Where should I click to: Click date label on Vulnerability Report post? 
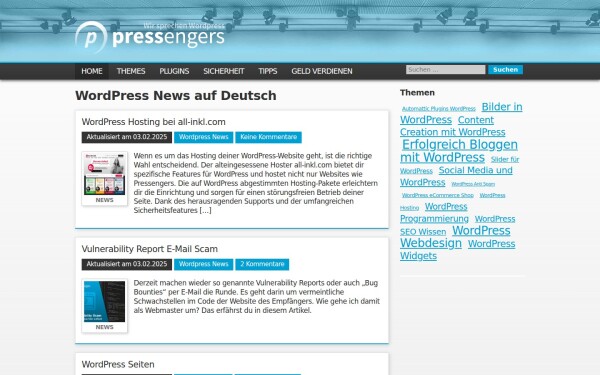coord(127,264)
